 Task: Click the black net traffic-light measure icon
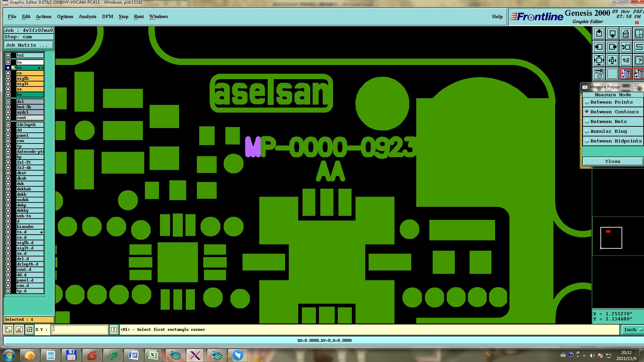[x=639, y=74]
